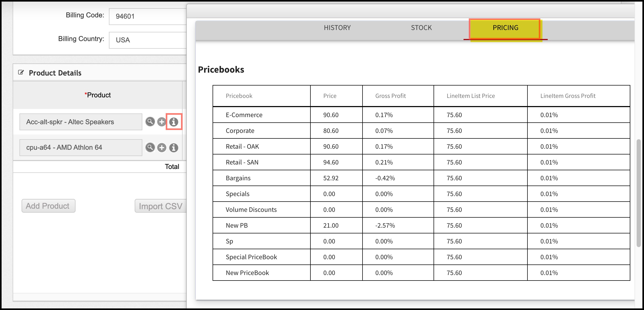Switch to the History tab
Viewport: 644px width, 310px height.
[x=337, y=28]
